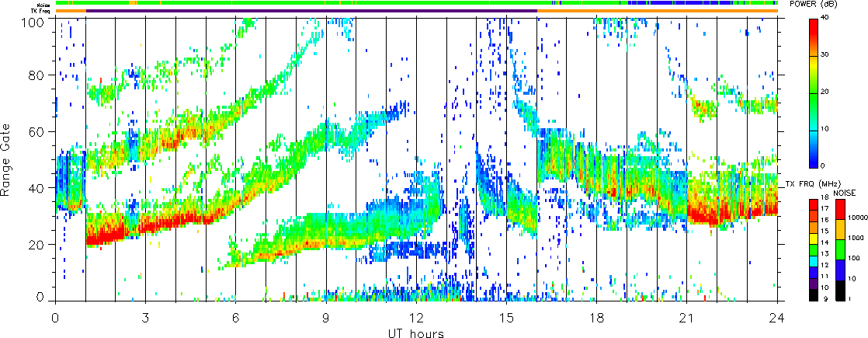Viewport: 868px width, 338px height.
Task: Click the "30" label on POWER colorbar
Action: pyautogui.click(x=825, y=54)
